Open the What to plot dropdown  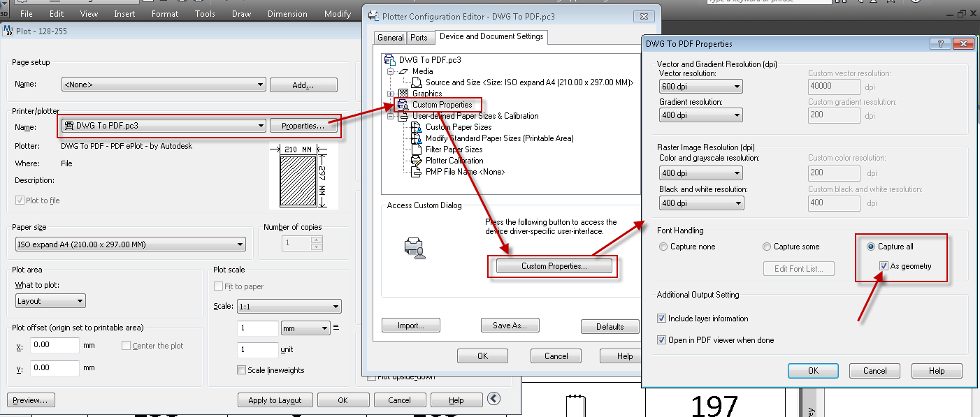pos(50,301)
